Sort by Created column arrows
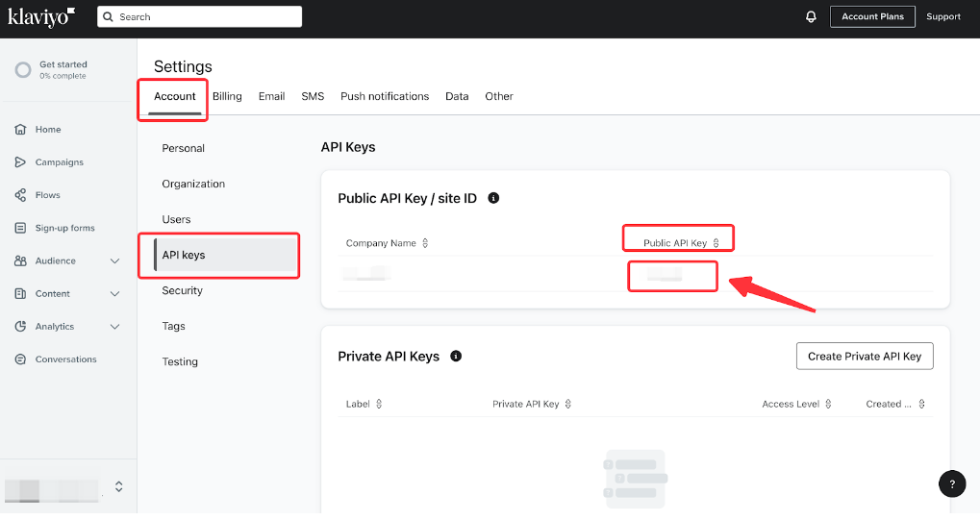Screen dimensions: 980x520 pos(921,404)
